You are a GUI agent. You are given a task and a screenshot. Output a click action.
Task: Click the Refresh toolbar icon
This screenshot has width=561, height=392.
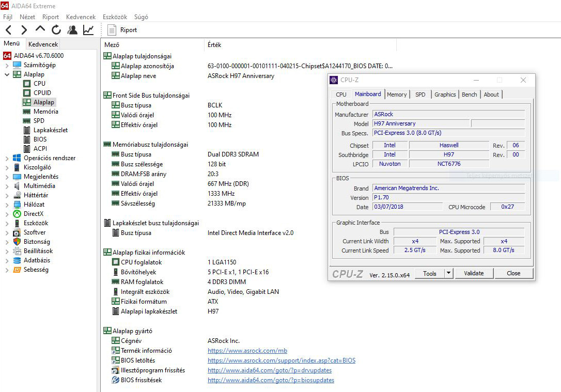(x=56, y=30)
